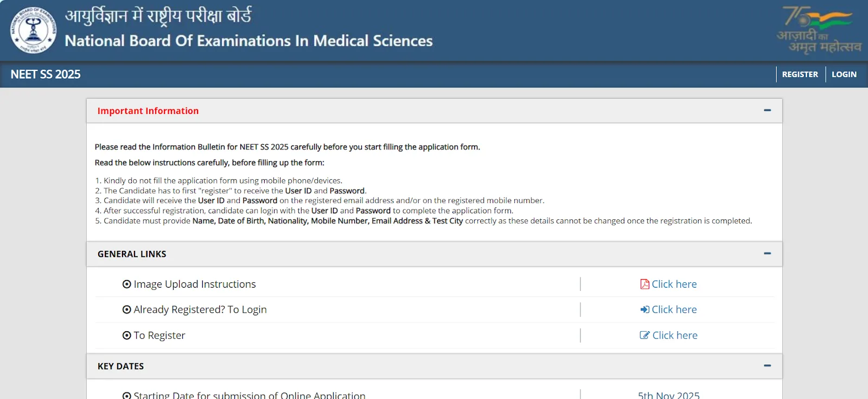This screenshot has height=399, width=868.
Task: Click the NBE logo in the header
Action: (x=33, y=30)
